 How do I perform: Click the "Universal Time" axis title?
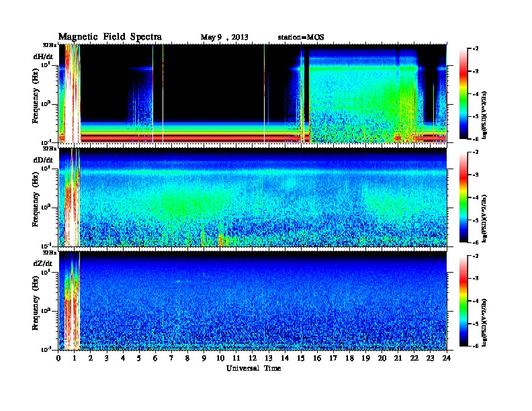(253, 368)
